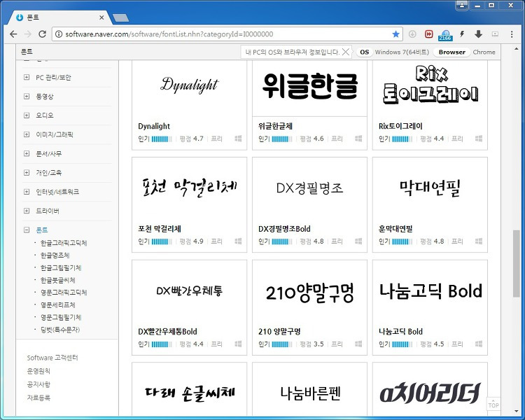Open the 자료등록 link

coord(38,398)
